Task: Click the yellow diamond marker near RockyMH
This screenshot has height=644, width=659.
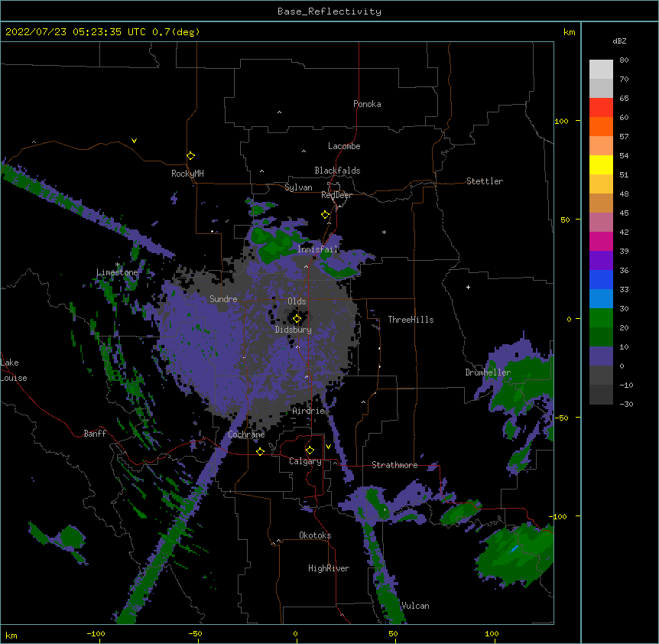Action: [x=190, y=156]
